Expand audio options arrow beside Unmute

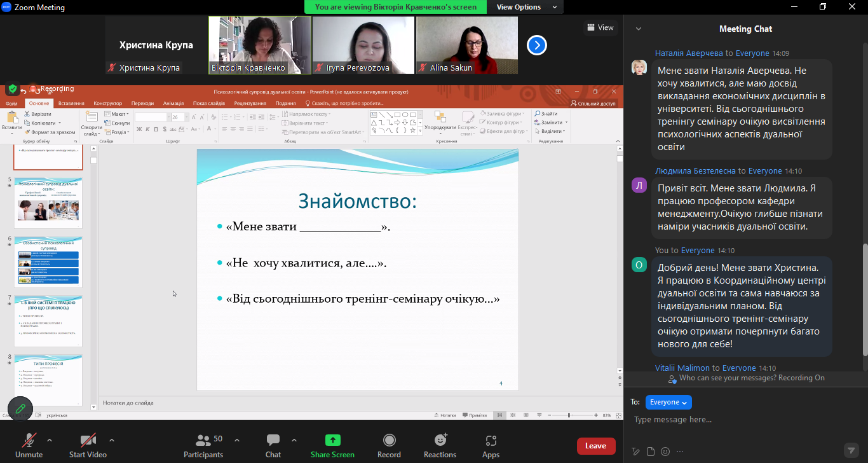click(x=50, y=439)
